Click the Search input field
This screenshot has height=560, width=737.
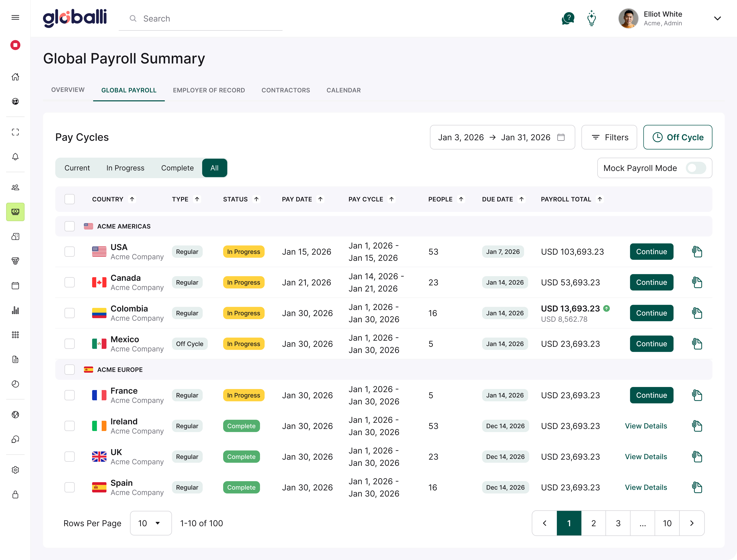click(201, 19)
